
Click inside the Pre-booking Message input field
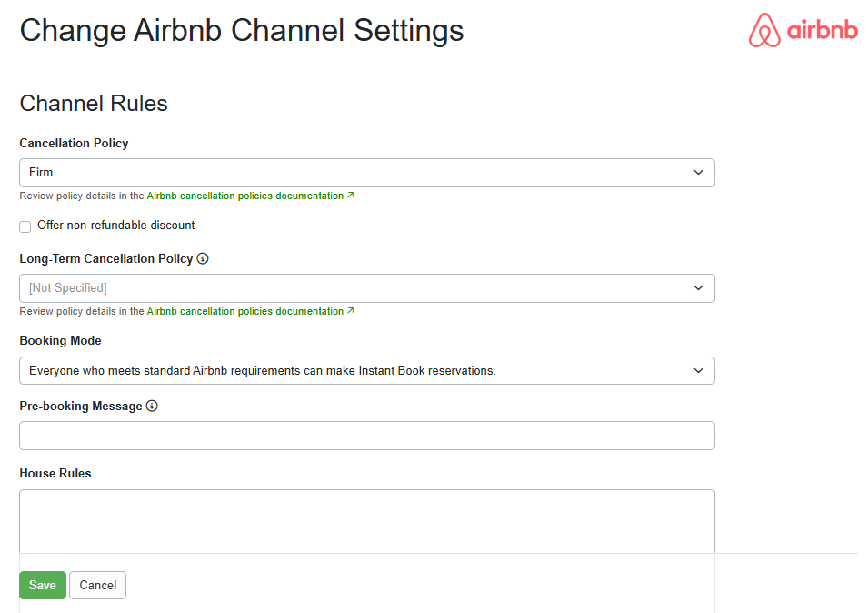pos(364,435)
